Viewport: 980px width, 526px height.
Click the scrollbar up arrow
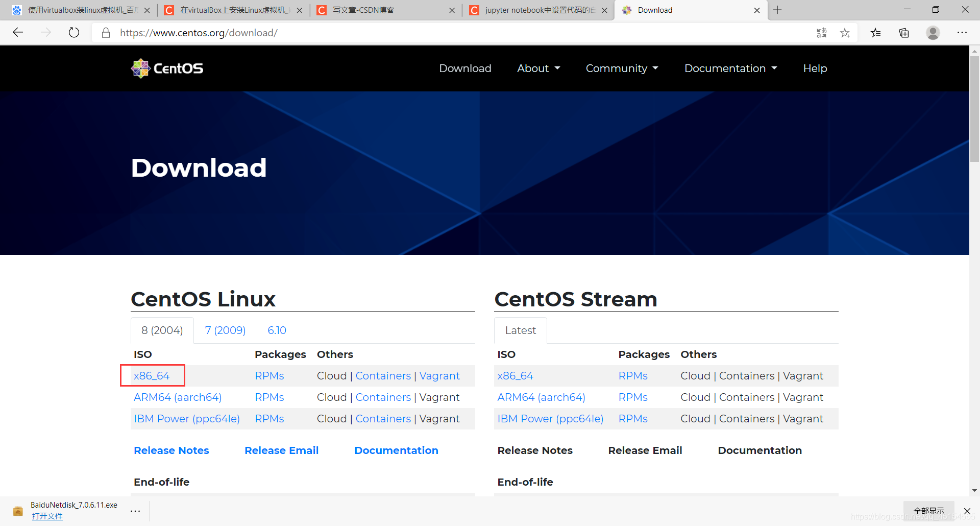[x=975, y=51]
